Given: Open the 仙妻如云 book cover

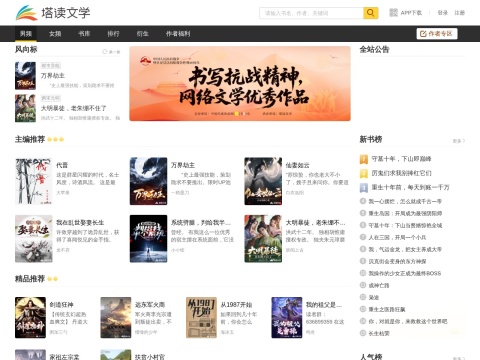Looking at the screenshot, I should coord(263,181).
